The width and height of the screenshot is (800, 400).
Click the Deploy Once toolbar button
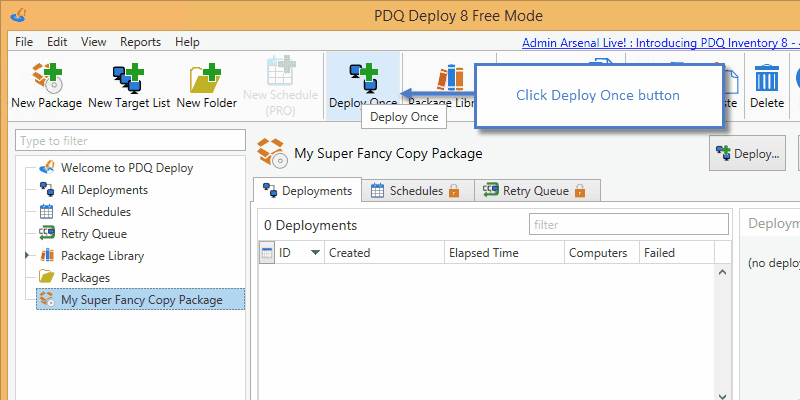(x=363, y=85)
